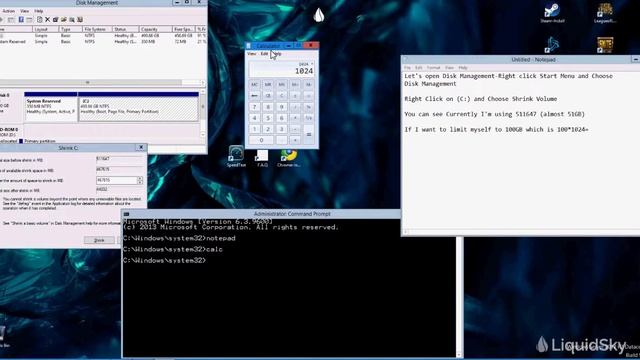
Task: Click the 2 key in Calculator
Action: point(268,129)
